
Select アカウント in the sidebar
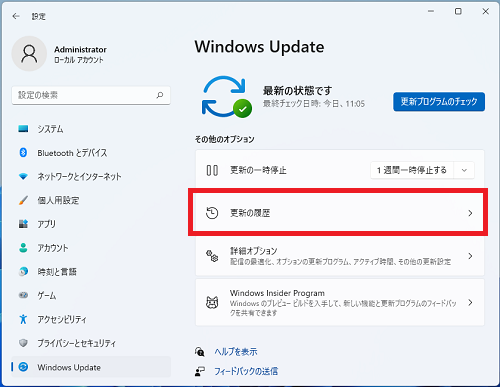[x=91, y=248]
